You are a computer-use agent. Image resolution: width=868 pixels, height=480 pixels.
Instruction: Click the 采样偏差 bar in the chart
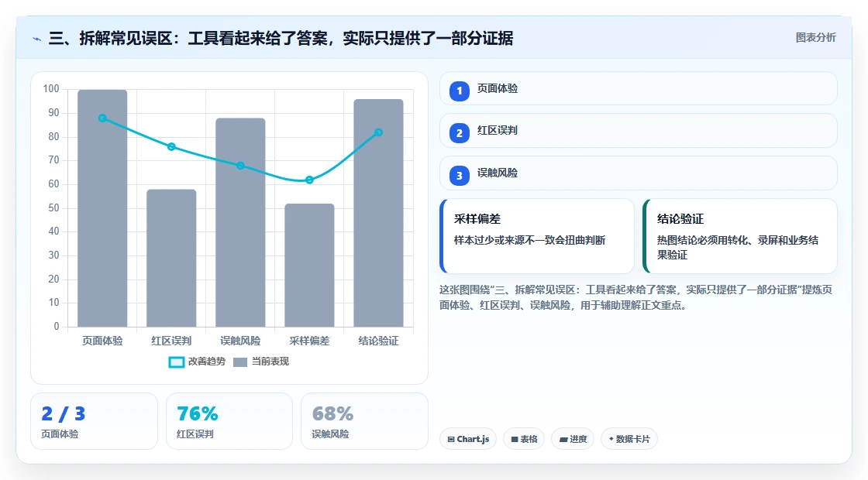(309, 265)
